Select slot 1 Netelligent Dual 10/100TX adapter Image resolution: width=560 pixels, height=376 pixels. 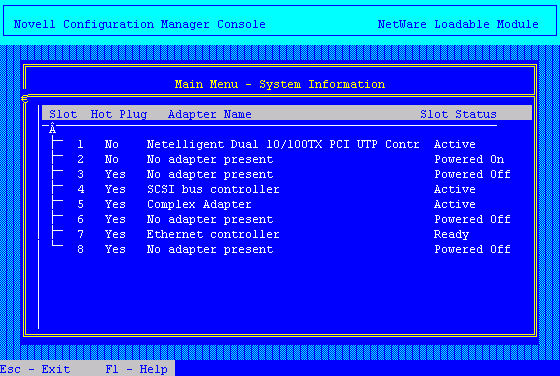tap(283, 144)
